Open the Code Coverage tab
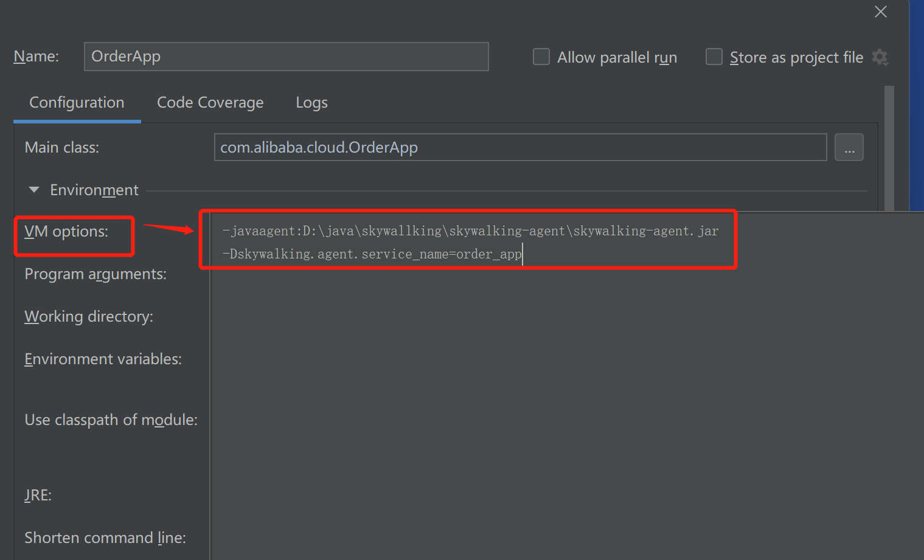924x560 pixels. 210,103
